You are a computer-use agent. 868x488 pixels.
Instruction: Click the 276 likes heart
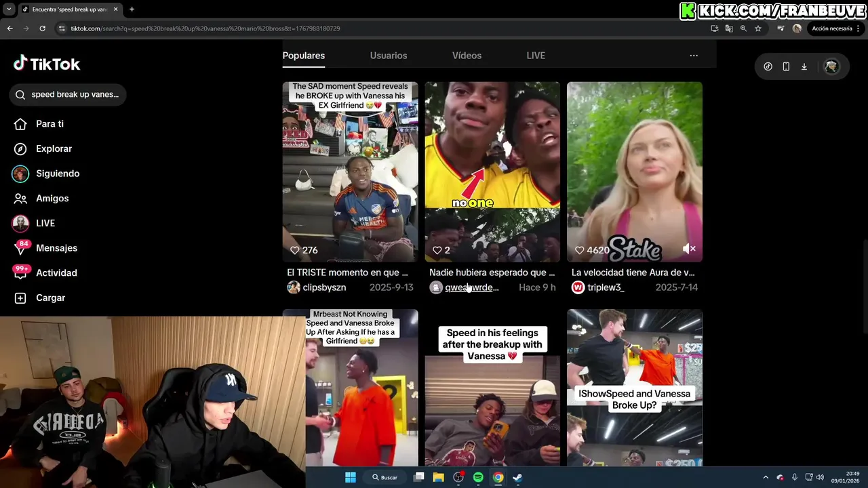coord(295,250)
